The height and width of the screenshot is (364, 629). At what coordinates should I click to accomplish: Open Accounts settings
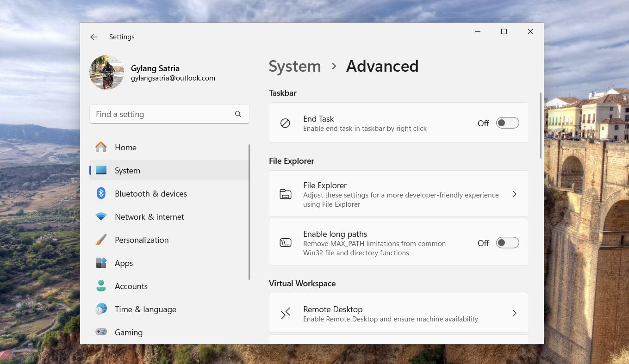point(169,286)
